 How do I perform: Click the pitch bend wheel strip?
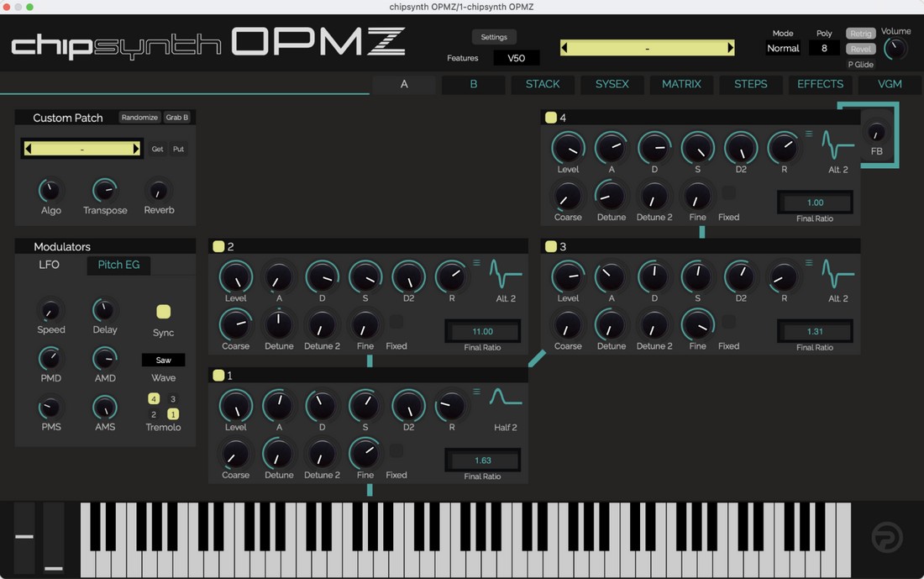tap(24, 536)
